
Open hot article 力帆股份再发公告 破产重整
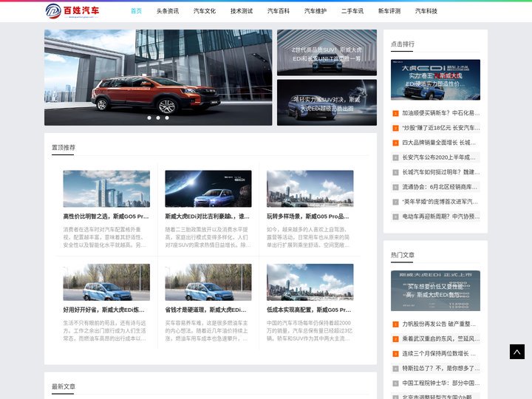[x=439, y=324]
